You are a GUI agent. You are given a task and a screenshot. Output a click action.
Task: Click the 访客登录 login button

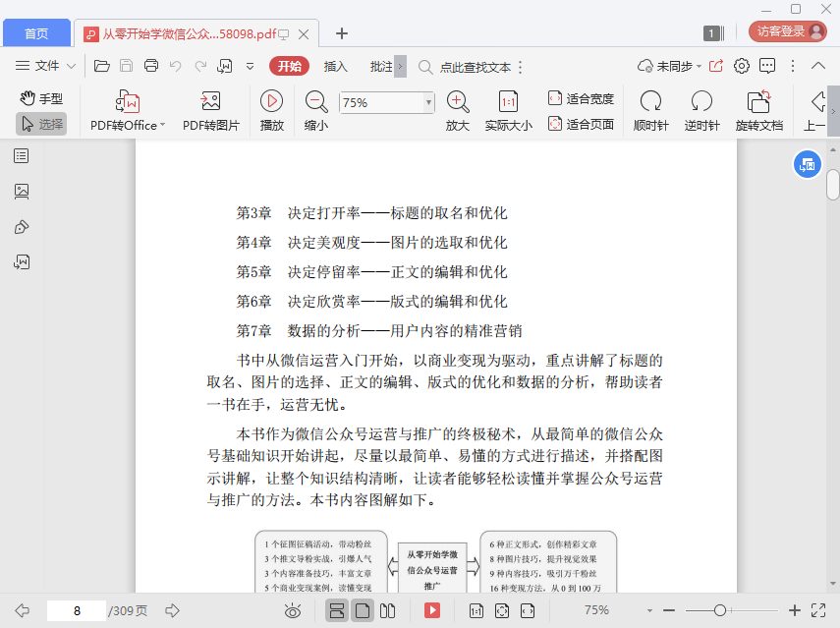pyautogui.click(x=787, y=31)
